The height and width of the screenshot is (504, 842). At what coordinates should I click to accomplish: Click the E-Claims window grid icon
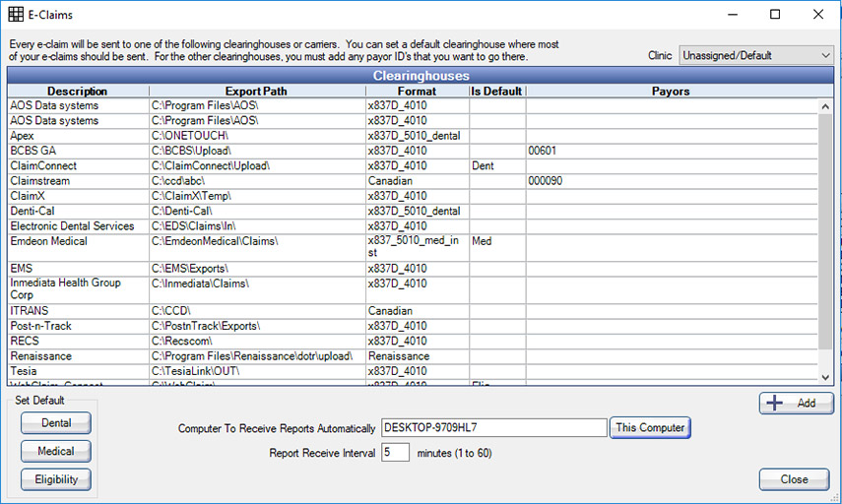(x=16, y=14)
